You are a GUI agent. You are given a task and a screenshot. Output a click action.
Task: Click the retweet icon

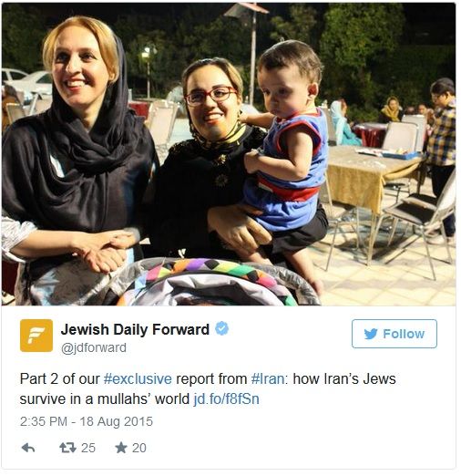tap(67, 448)
